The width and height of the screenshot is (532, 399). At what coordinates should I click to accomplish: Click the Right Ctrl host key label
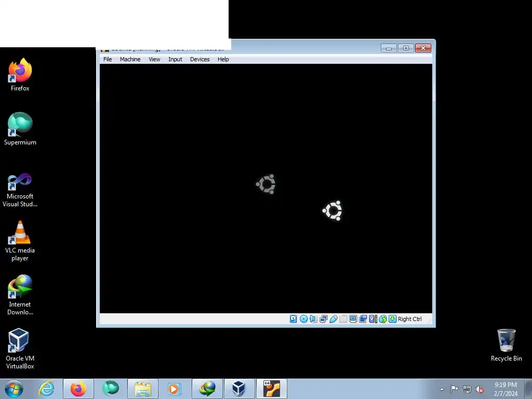410,319
